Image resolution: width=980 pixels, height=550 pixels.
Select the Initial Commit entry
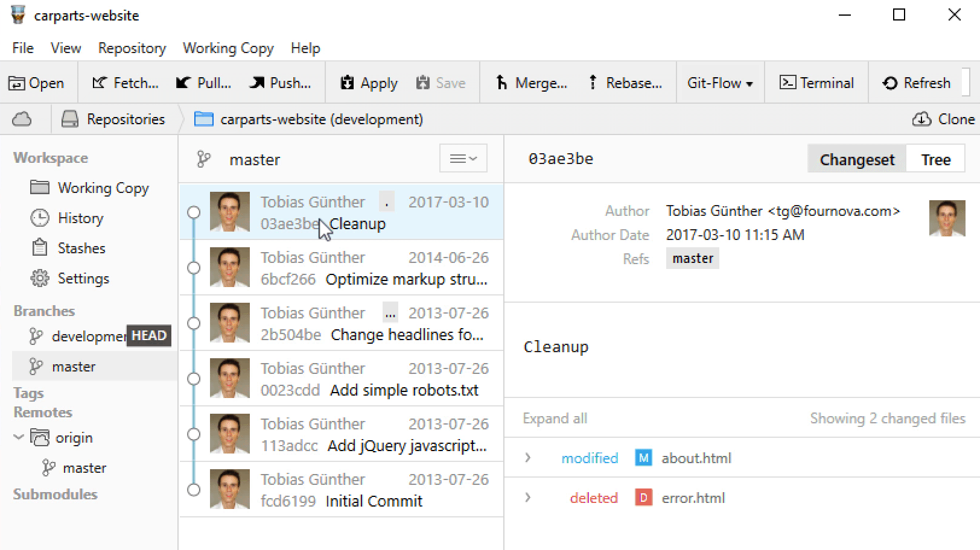click(373, 501)
